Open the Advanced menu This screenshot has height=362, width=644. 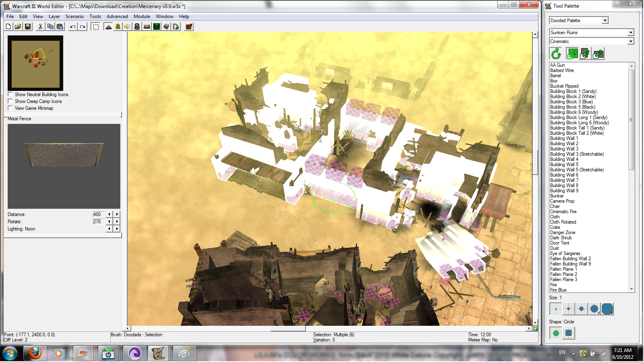tap(117, 16)
